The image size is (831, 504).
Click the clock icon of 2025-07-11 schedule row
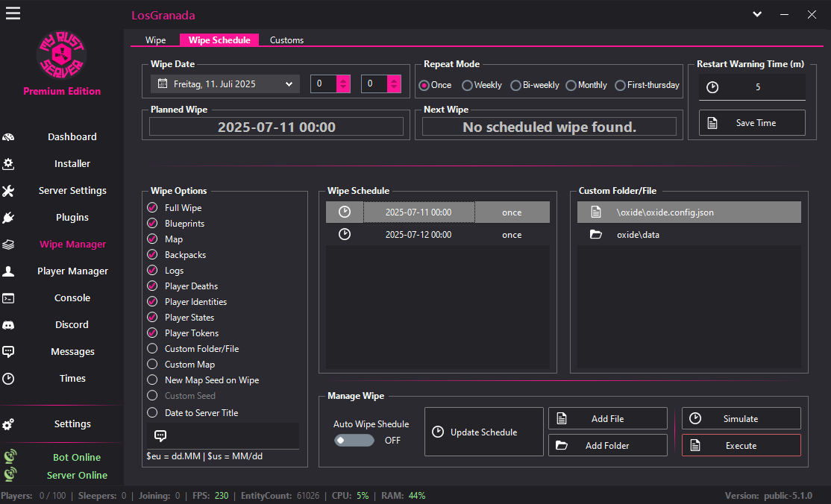345,212
